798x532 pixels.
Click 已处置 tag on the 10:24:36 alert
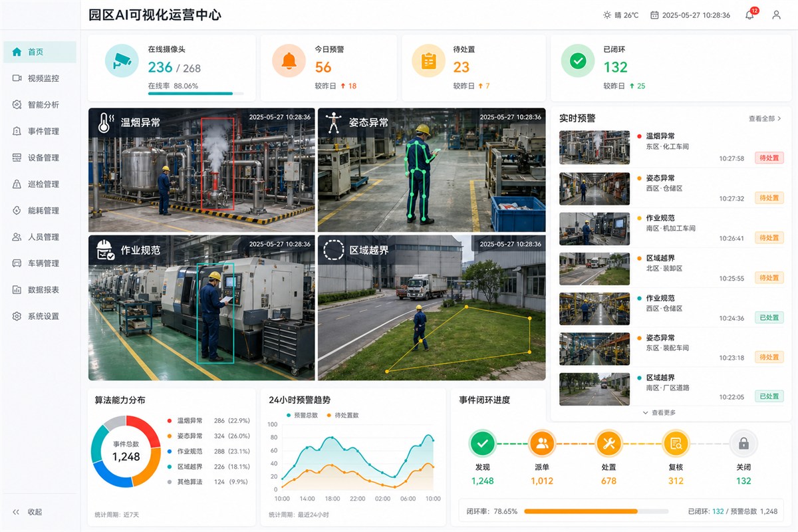tap(769, 318)
